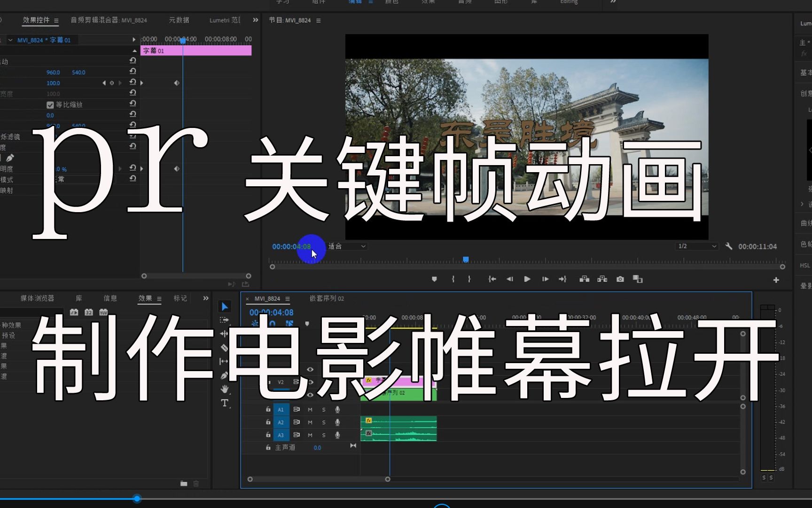812x508 pixels.
Task: Uncheck the 等比缩放 checkbox in Effect Controls
Action: 50,104
